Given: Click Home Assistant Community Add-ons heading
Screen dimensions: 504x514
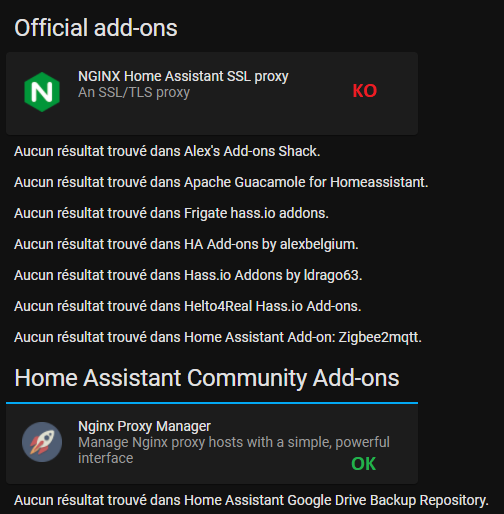Looking at the screenshot, I should coord(207,378).
